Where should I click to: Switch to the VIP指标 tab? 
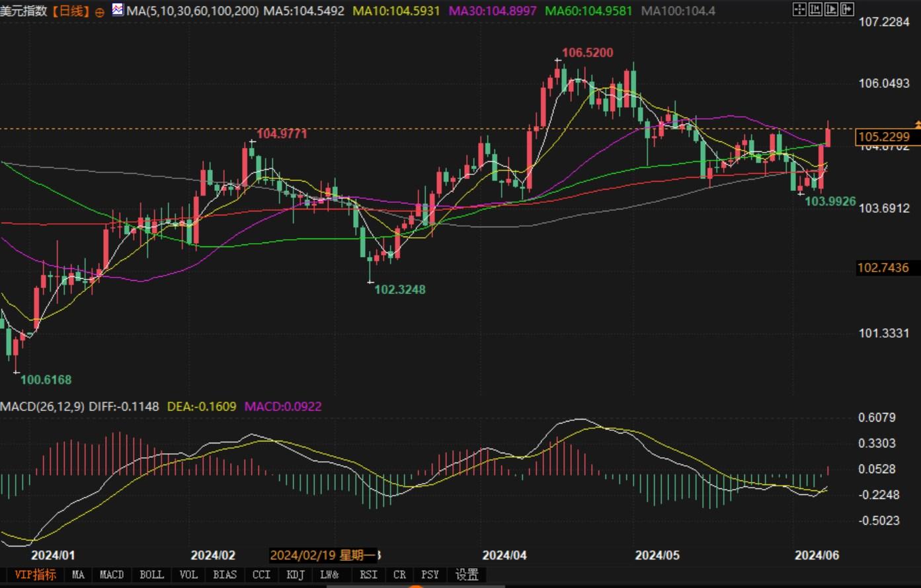pos(35,575)
